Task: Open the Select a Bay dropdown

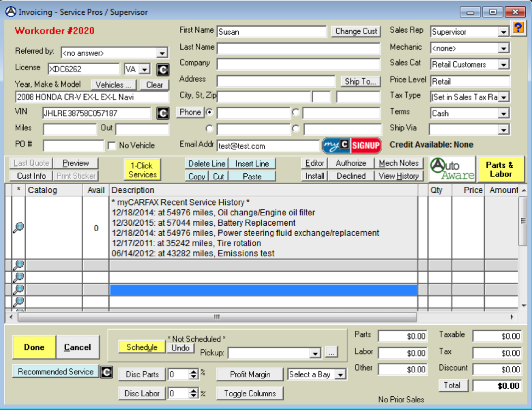Action: (340, 374)
